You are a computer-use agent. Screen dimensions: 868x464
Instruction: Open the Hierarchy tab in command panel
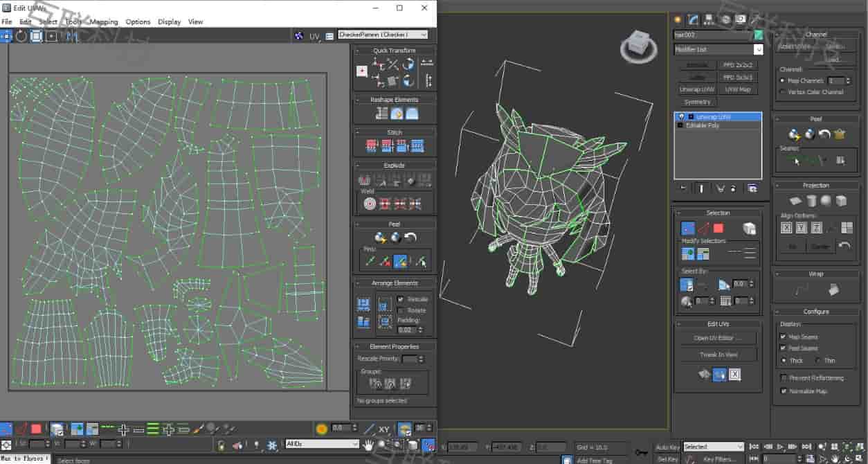[709, 19]
